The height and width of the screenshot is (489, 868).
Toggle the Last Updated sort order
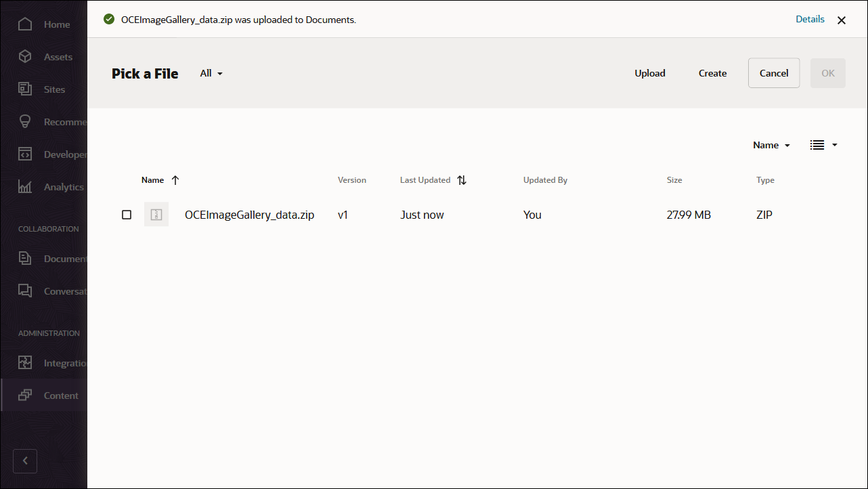pos(462,179)
